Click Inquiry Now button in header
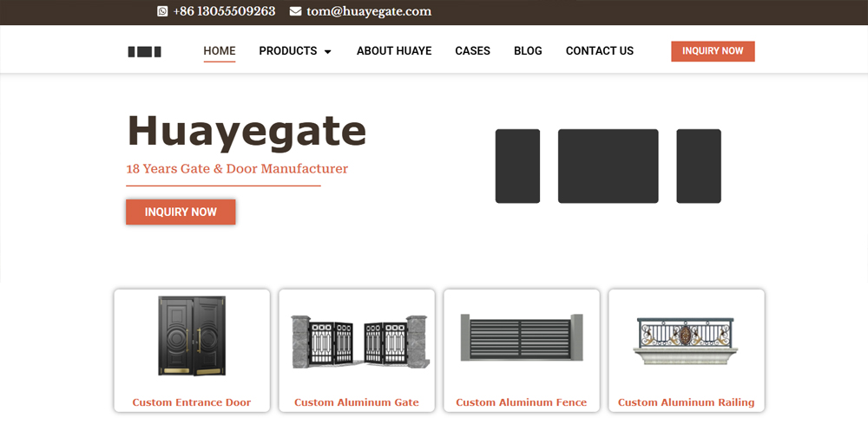This screenshot has width=868, height=424. (713, 51)
